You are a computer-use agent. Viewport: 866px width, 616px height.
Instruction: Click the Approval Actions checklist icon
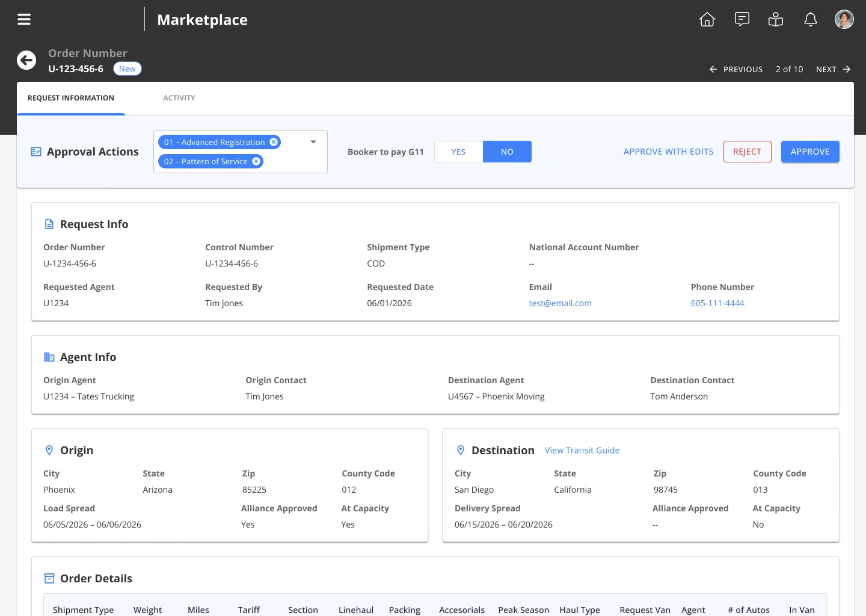pyautogui.click(x=36, y=152)
